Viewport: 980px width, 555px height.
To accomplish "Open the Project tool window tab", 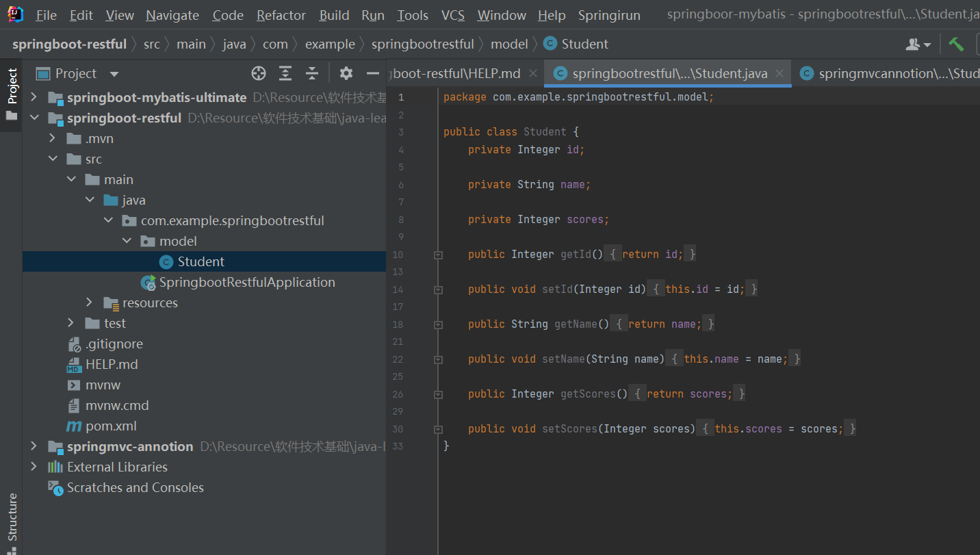I will point(12,96).
